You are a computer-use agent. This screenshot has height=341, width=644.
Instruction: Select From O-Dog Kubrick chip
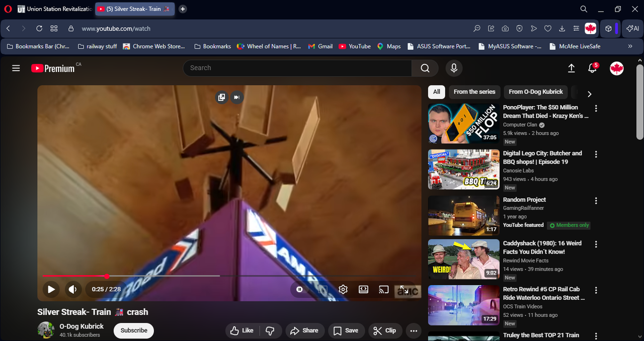coord(536,92)
